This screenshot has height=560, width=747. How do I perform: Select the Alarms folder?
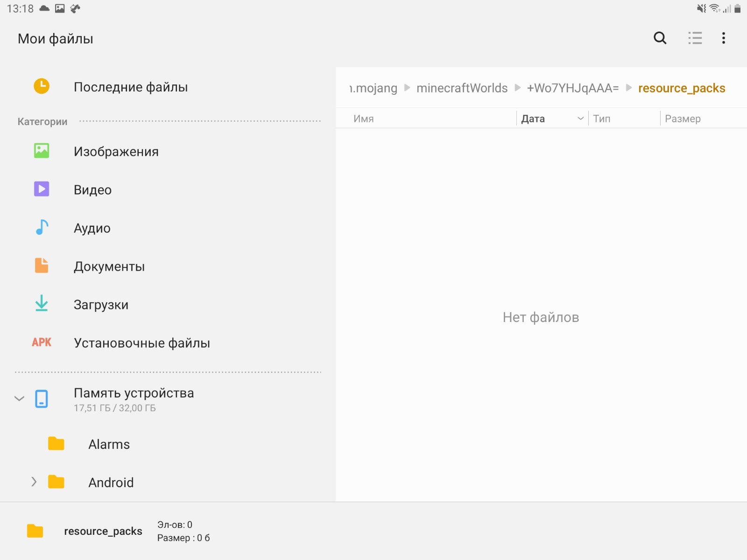tap(109, 444)
